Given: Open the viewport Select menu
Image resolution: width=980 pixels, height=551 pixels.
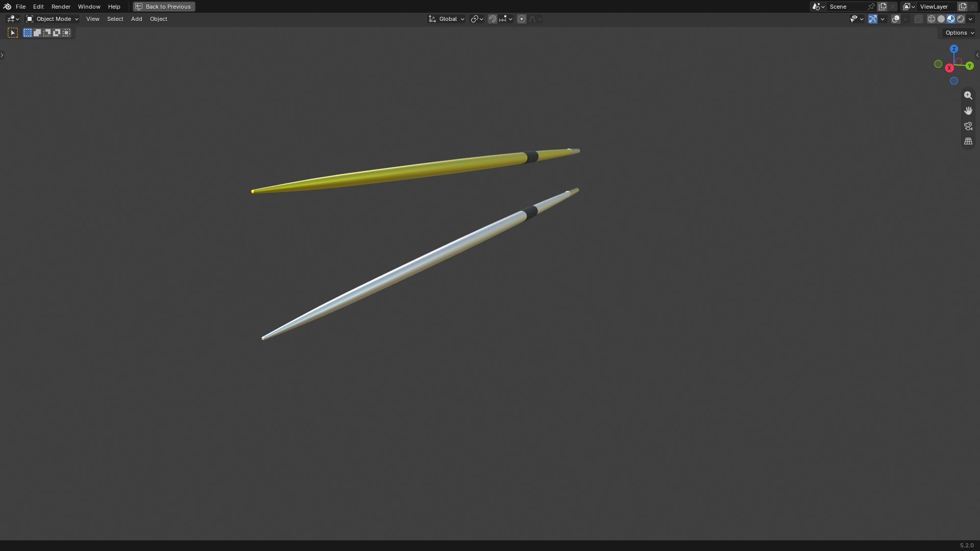Looking at the screenshot, I should coord(115,19).
